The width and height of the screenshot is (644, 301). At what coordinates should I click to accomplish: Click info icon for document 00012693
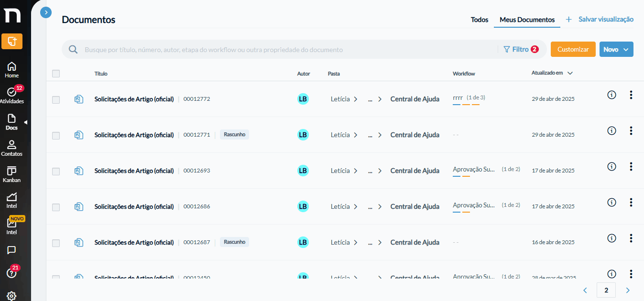point(611,166)
